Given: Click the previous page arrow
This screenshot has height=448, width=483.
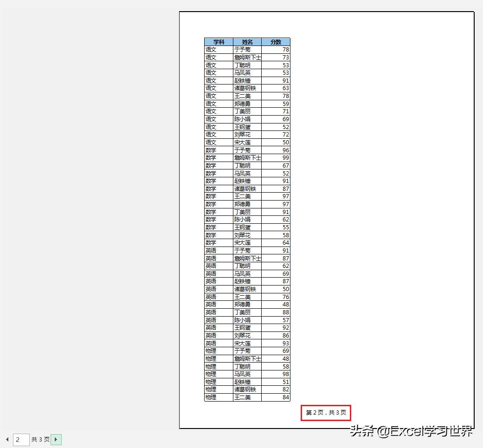Looking at the screenshot, I should coord(7,439).
